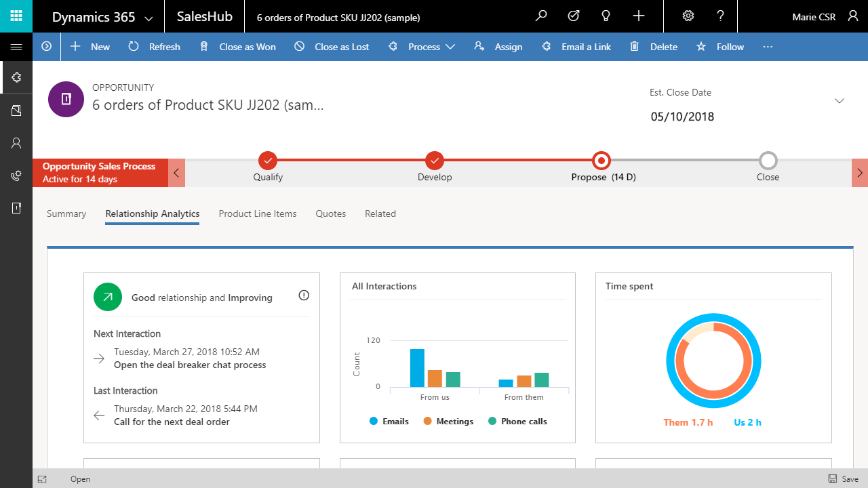Toggle the Emails legend swatch
Viewport: 868px width, 488px height.
[373, 422]
